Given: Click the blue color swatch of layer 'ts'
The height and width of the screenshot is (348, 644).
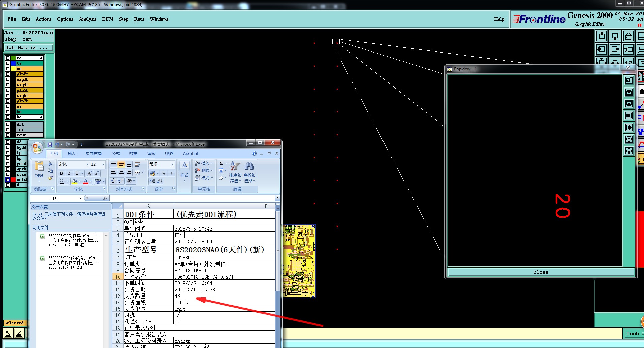Looking at the screenshot, I should [x=13, y=63].
